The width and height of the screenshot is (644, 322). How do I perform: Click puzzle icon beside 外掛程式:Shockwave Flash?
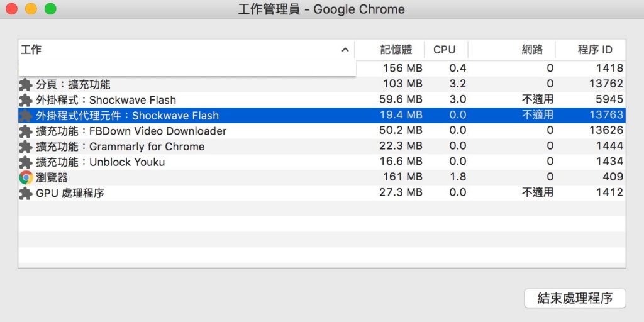pyautogui.click(x=26, y=100)
